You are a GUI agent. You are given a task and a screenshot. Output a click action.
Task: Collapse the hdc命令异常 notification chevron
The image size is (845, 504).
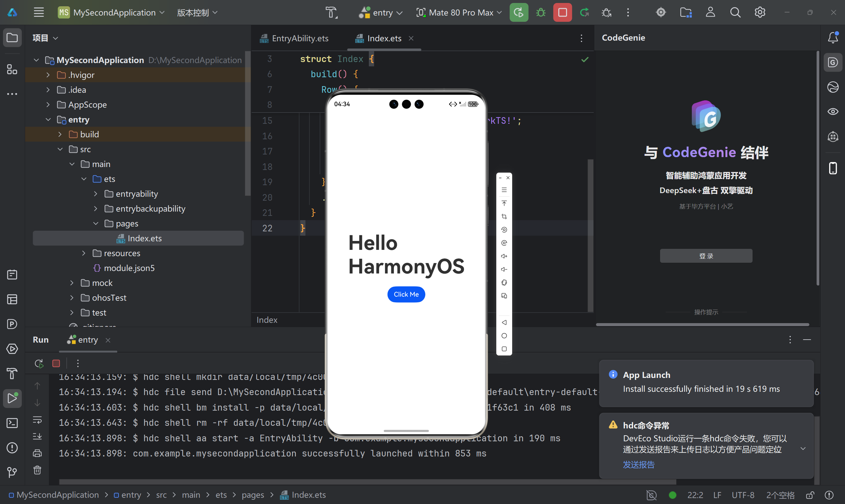(803, 449)
